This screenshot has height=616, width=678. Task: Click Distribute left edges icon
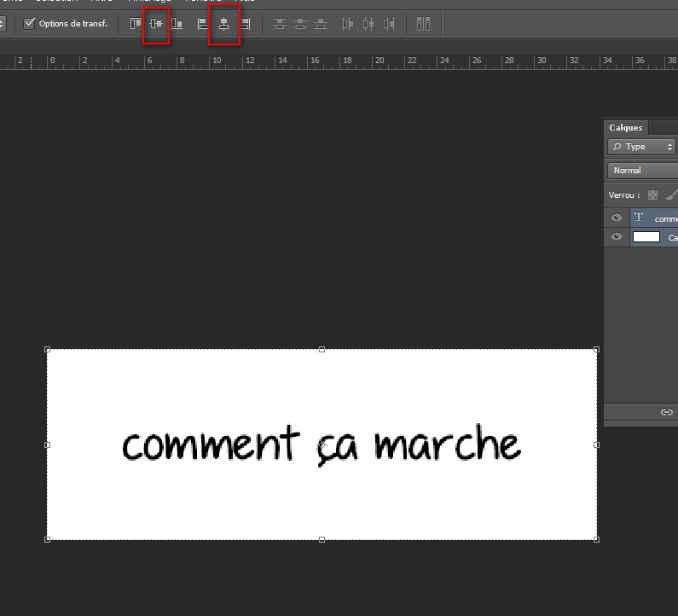(348, 24)
